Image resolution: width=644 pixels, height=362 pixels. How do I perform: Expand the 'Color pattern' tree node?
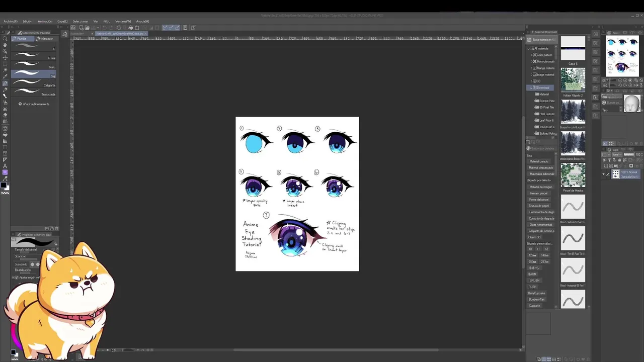coord(532,55)
